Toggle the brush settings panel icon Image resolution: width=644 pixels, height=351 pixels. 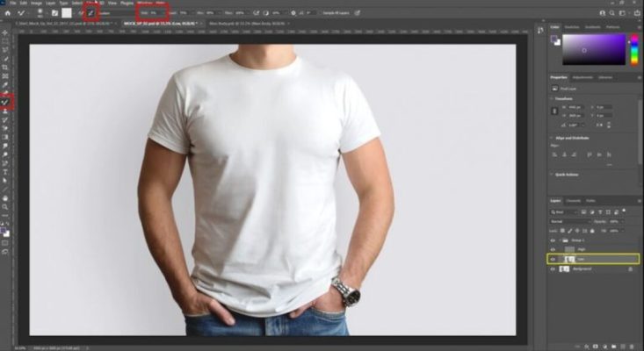pyautogui.click(x=54, y=13)
